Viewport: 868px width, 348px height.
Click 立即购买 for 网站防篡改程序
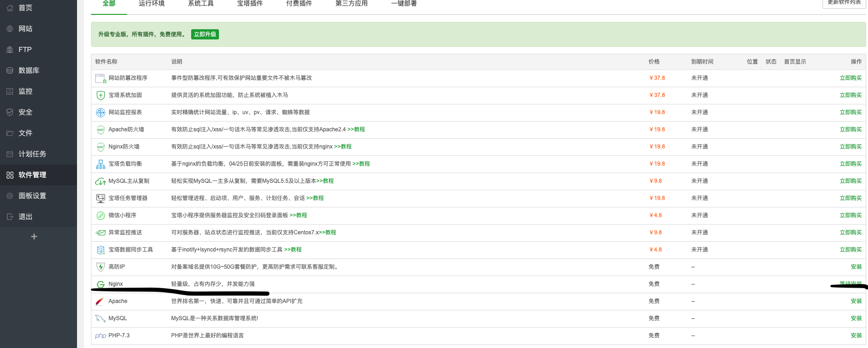point(851,78)
